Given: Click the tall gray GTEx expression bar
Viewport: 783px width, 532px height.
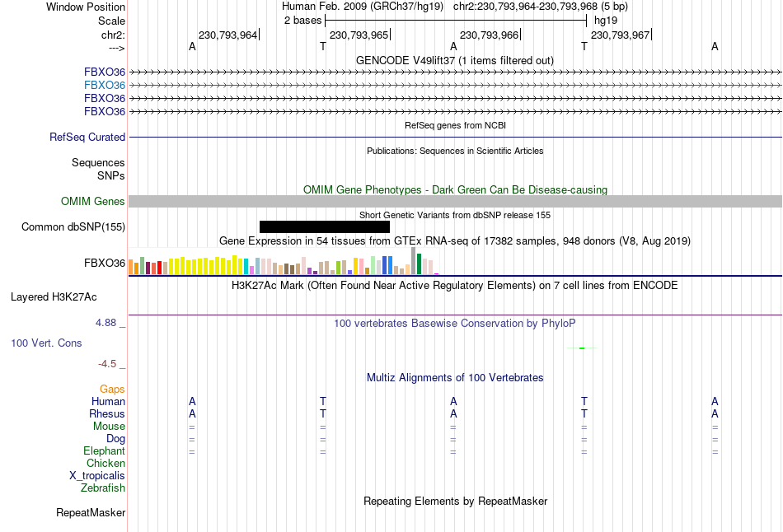Looking at the screenshot, I should pyautogui.click(x=414, y=261).
